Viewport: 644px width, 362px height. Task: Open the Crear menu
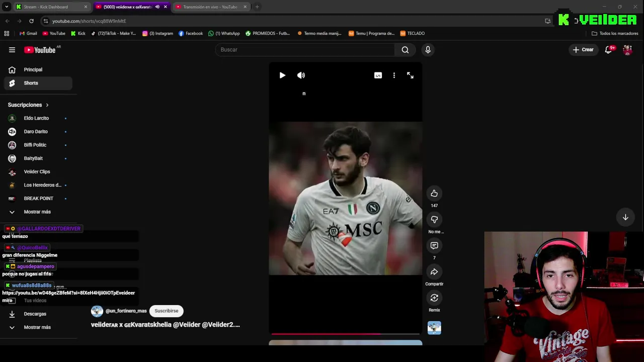coord(583,50)
